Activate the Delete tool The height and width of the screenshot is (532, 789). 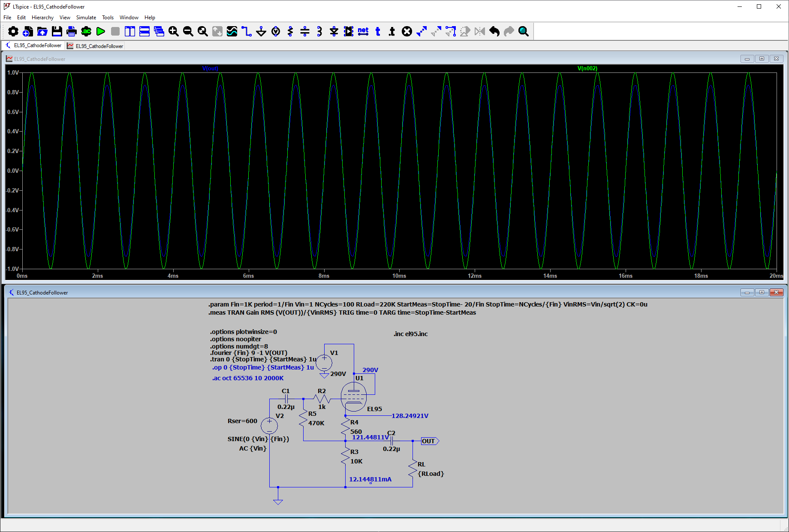click(x=407, y=31)
